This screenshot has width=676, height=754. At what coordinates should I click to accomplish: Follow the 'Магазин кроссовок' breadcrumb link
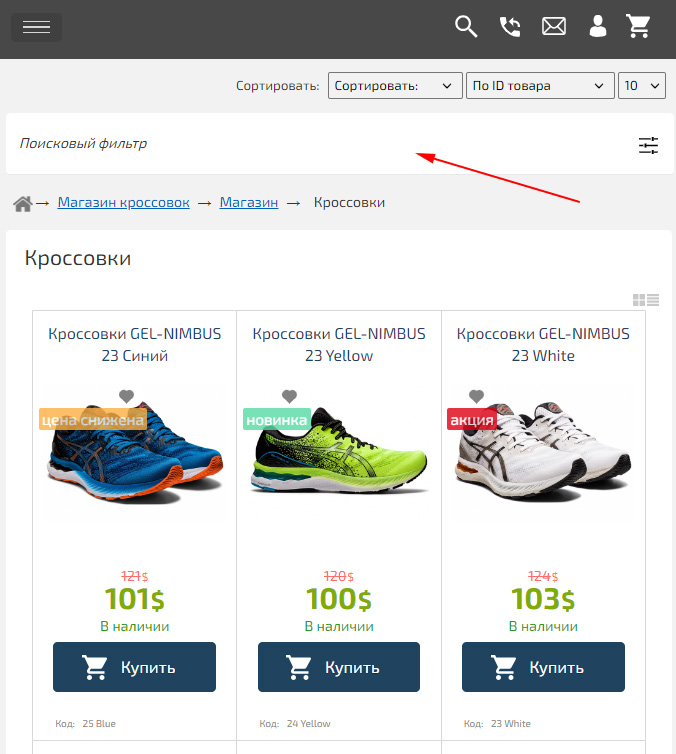(123, 202)
